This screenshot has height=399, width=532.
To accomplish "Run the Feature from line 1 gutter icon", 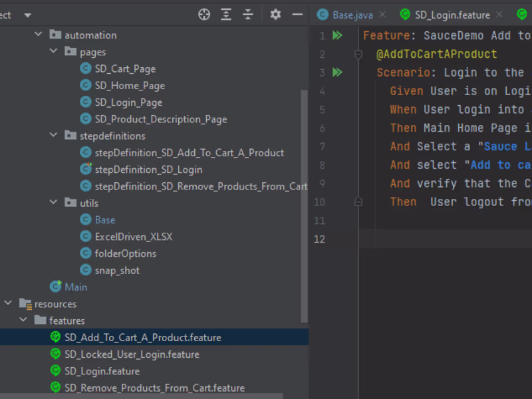I will coord(337,35).
